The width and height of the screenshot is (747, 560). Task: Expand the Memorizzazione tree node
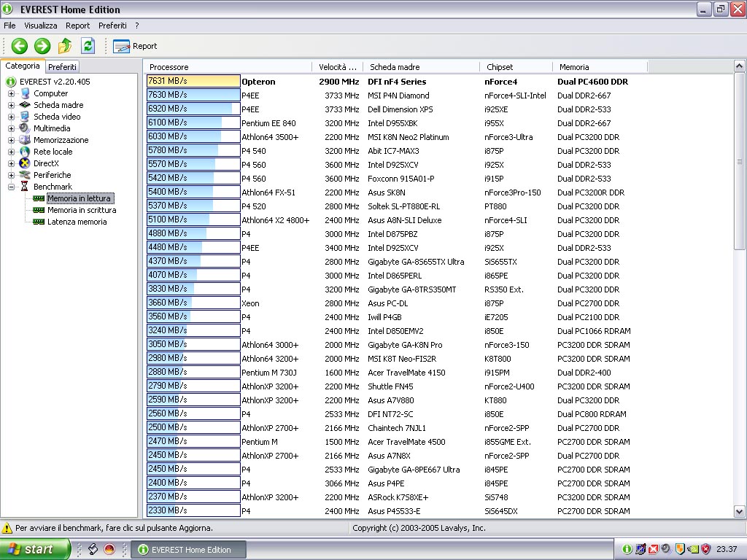tap(12, 140)
